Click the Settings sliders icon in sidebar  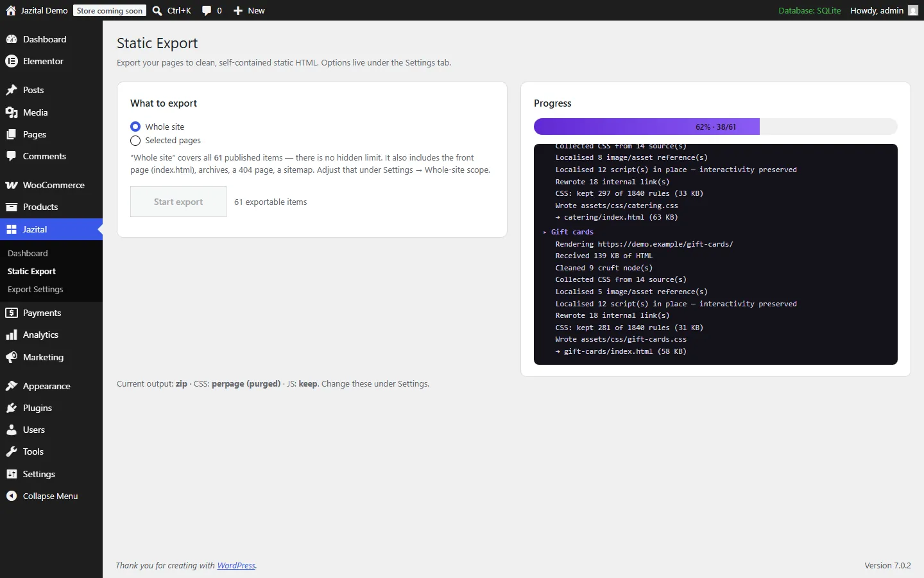pyautogui.click(x=12, y=474)
